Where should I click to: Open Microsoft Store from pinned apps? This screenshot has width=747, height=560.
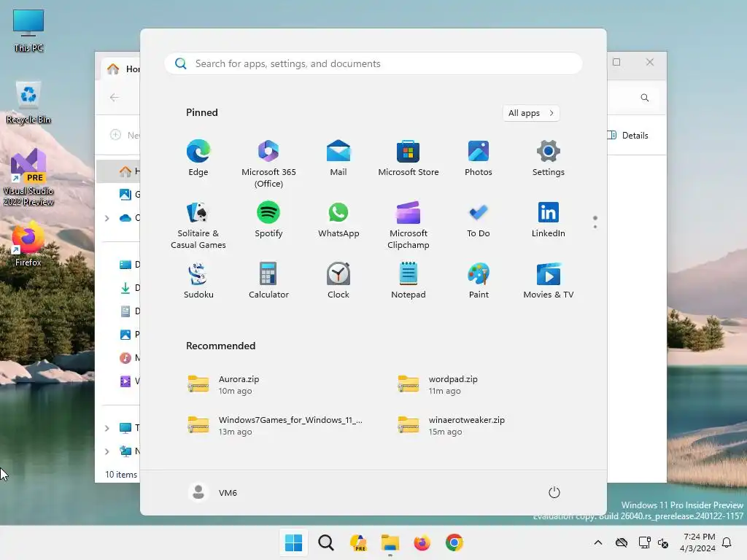[x=409, y=158]
